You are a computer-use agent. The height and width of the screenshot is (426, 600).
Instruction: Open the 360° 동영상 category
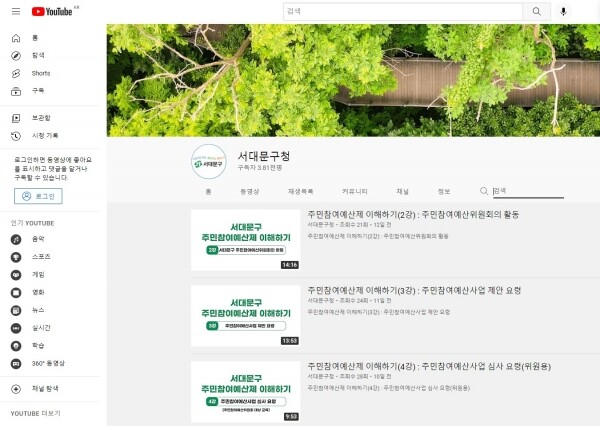48,363
